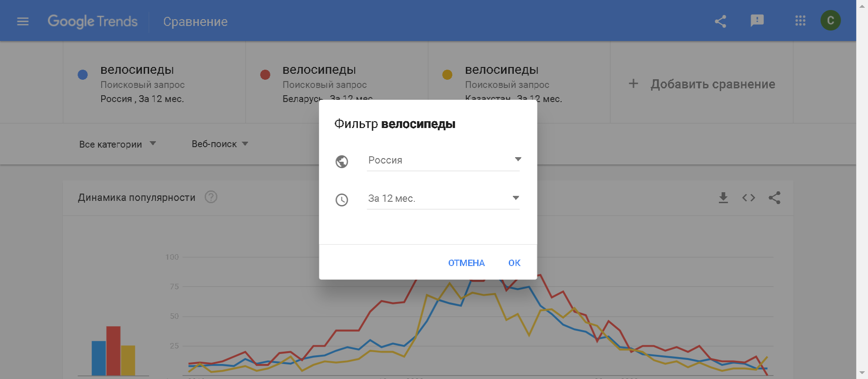The image size is (868, 379).
Task: Open the Google apps grid
Action: pos(800,21)
